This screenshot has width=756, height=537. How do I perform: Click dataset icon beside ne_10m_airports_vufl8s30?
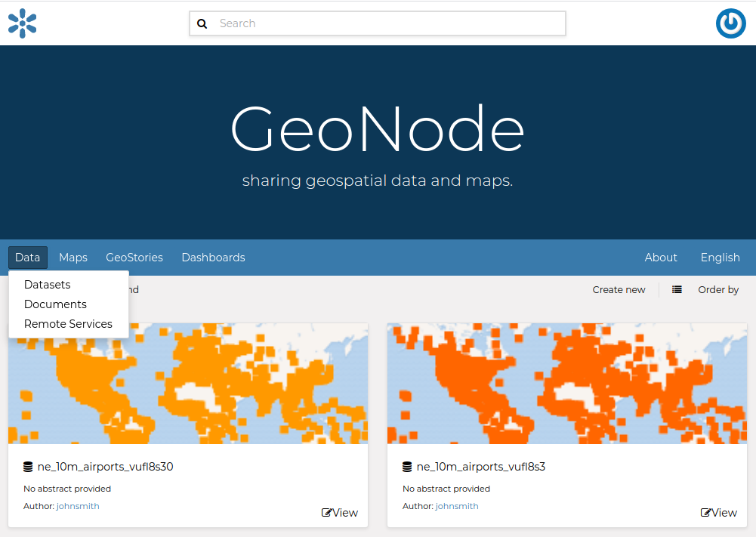[28, 467]
